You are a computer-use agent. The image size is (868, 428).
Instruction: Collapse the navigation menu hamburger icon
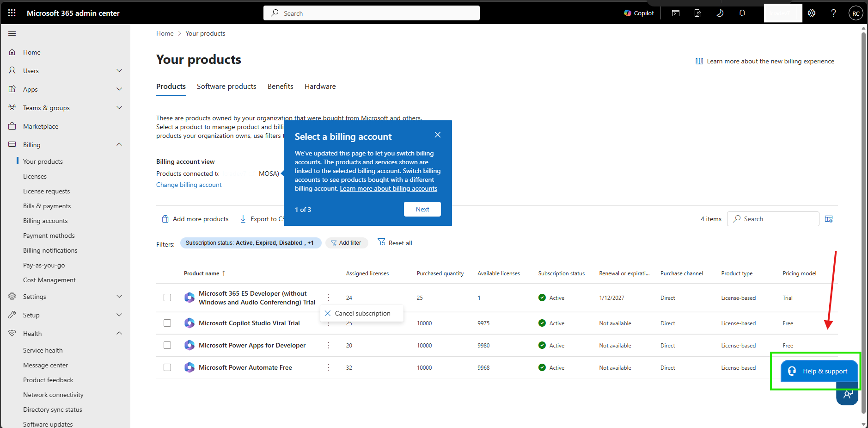[x=12, y=33]
